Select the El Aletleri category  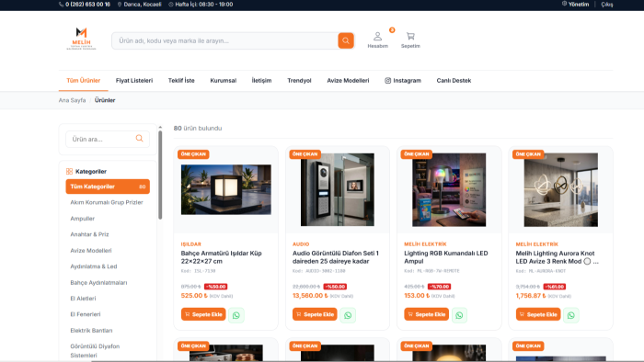pyautogui.click(x=83, y=299)
